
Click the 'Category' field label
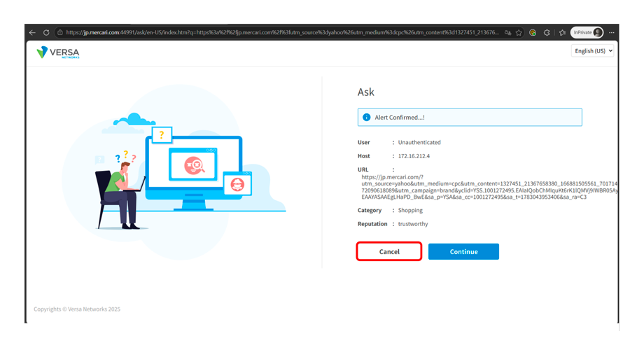[x=370, y=210]
